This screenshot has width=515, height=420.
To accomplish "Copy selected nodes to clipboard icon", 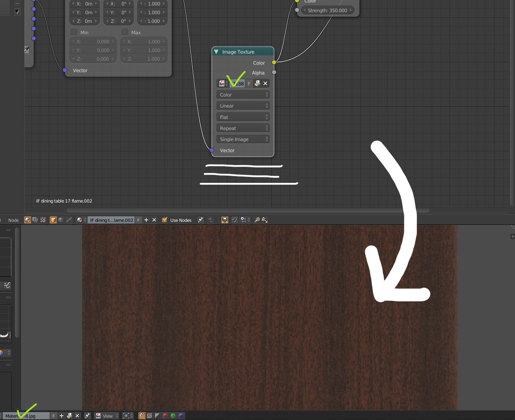I will 257,220.
